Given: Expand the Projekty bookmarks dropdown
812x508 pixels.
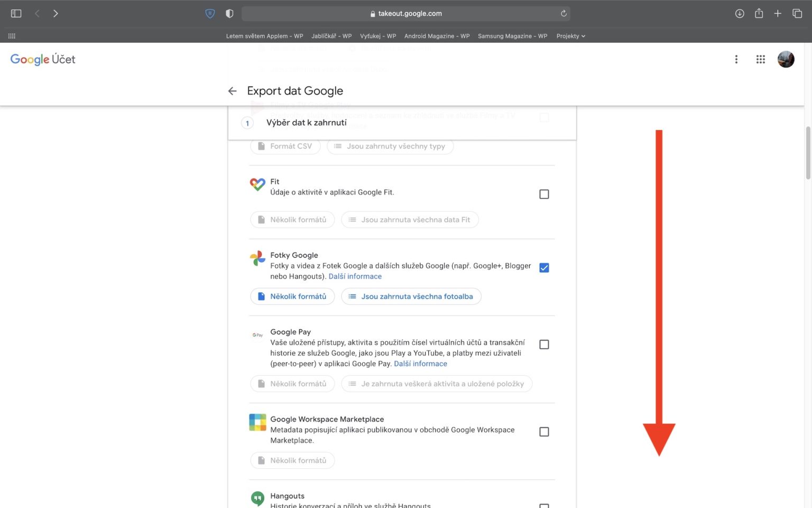Looking at the screenshot, I should [570, 35].
